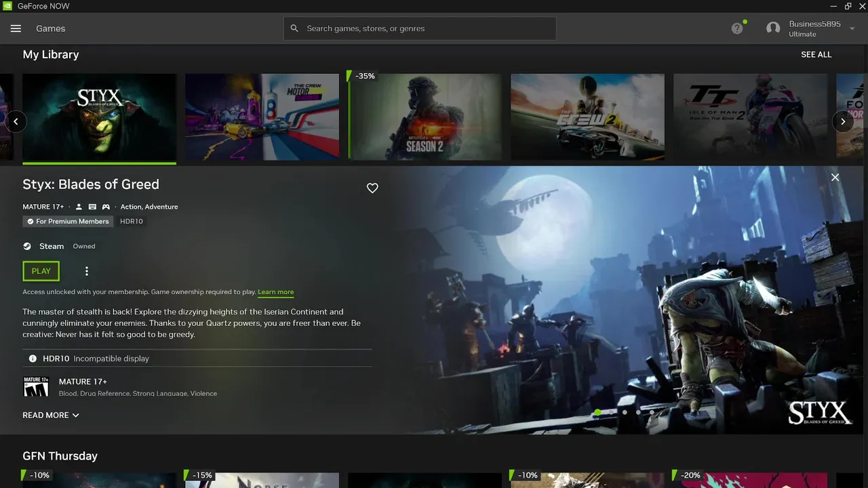Focus the search games input field
868x488 pixels.
point(420,28)
